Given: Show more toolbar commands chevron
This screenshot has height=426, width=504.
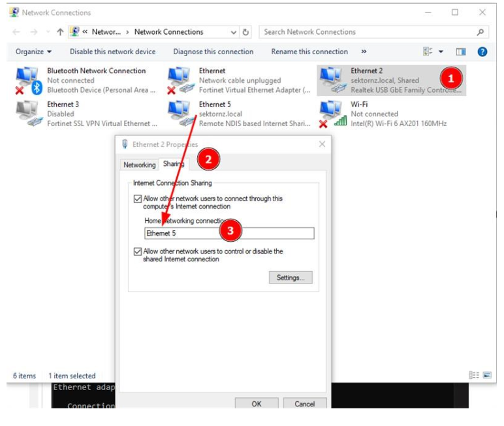Looking at the screenshot, I should 364,52.
